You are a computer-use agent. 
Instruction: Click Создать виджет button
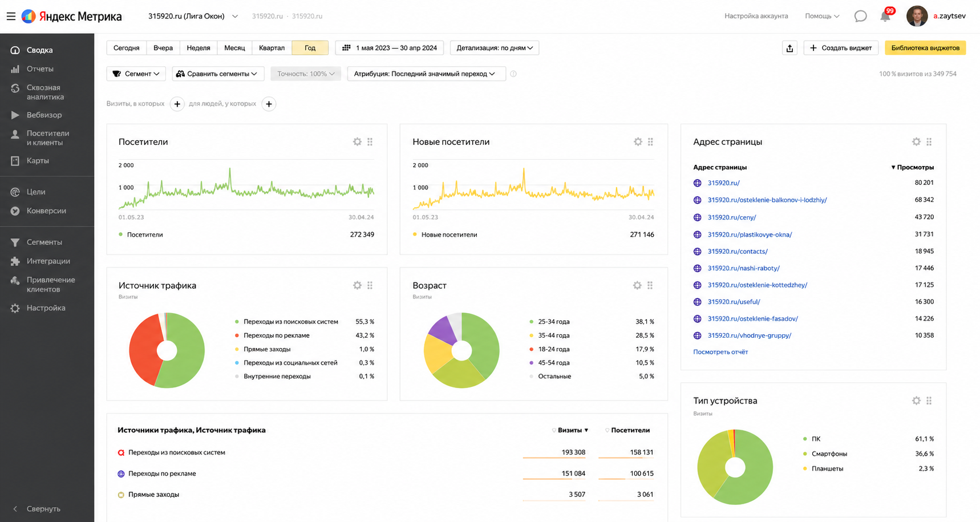click(841, 48)
